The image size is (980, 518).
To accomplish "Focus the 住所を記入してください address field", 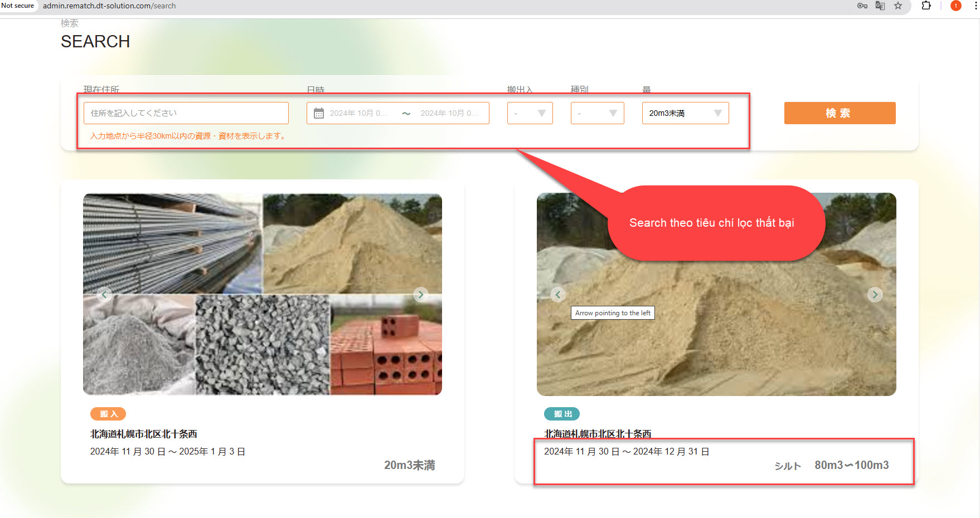I will click(186, 113).
